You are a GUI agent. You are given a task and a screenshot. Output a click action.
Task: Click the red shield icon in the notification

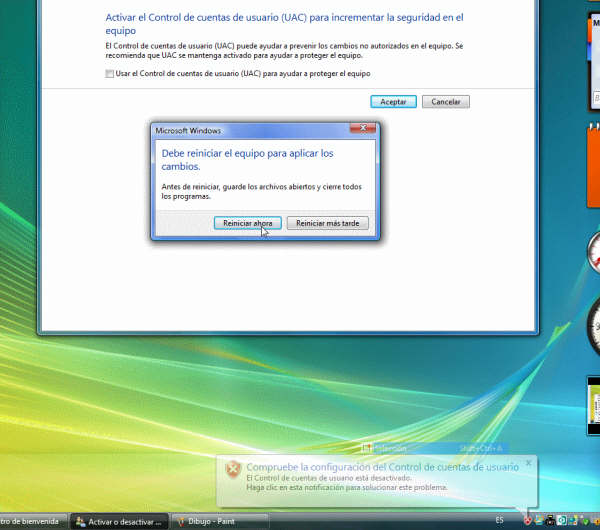(233, 470)
